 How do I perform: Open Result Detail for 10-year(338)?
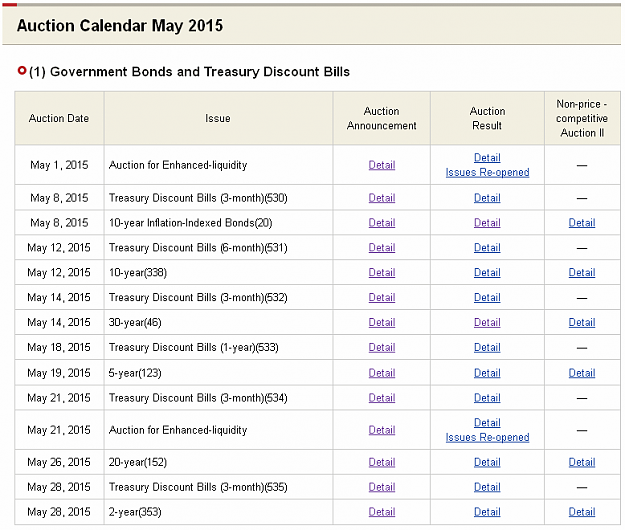coord(487,273)
